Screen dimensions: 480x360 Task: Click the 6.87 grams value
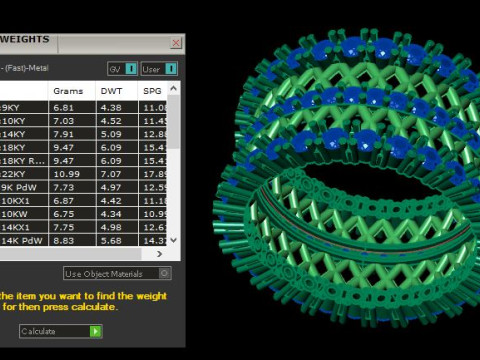click(x=64, y=201)
